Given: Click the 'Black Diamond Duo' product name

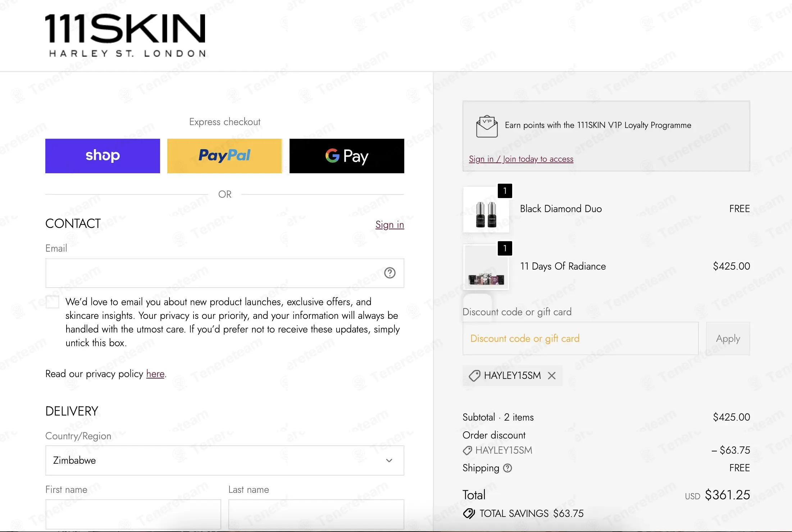Looking at the screenshot, I should pos(561,209).
